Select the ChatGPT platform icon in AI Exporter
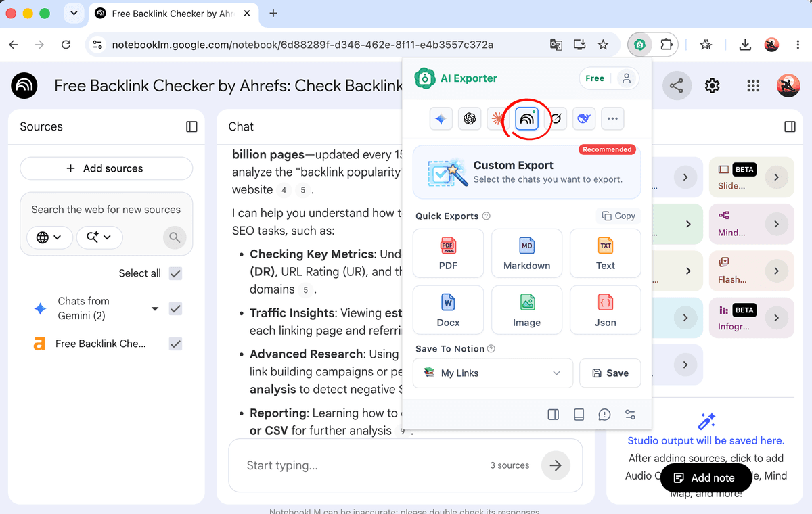812x514 pixels. coord(469,119)
